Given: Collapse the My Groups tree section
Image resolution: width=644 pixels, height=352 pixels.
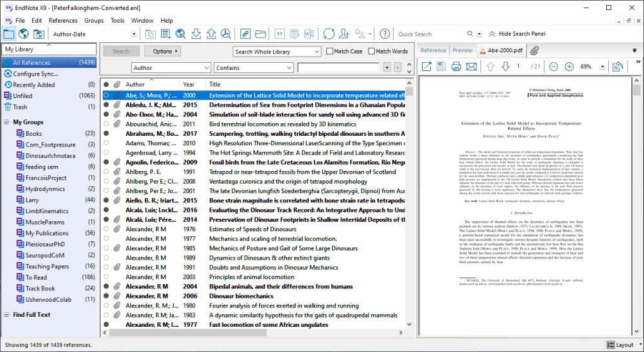Looking at the screenshot, I should (x=6, y=123).
